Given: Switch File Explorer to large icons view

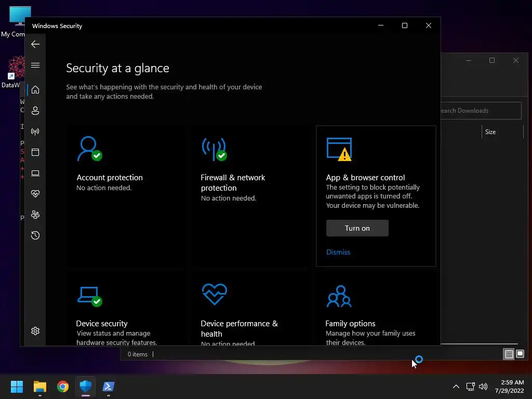Looking at the screenshot, I should point(520,354).
